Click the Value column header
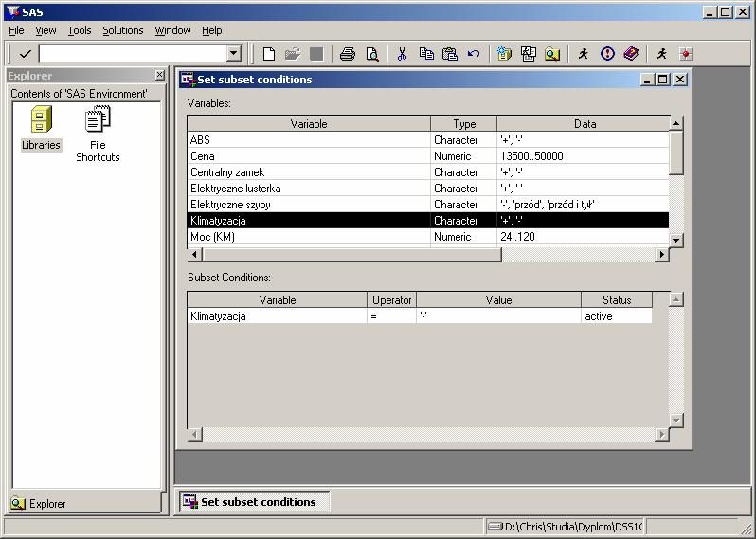 pos(498,300)
